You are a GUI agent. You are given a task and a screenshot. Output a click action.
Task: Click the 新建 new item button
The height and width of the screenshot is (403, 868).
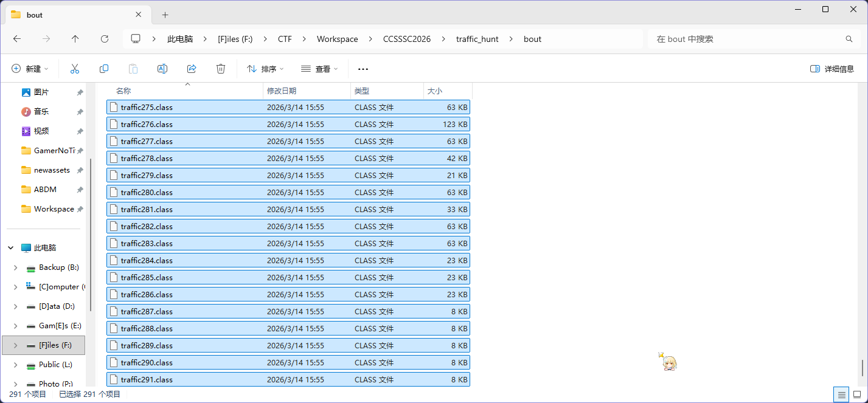(30, 69)
